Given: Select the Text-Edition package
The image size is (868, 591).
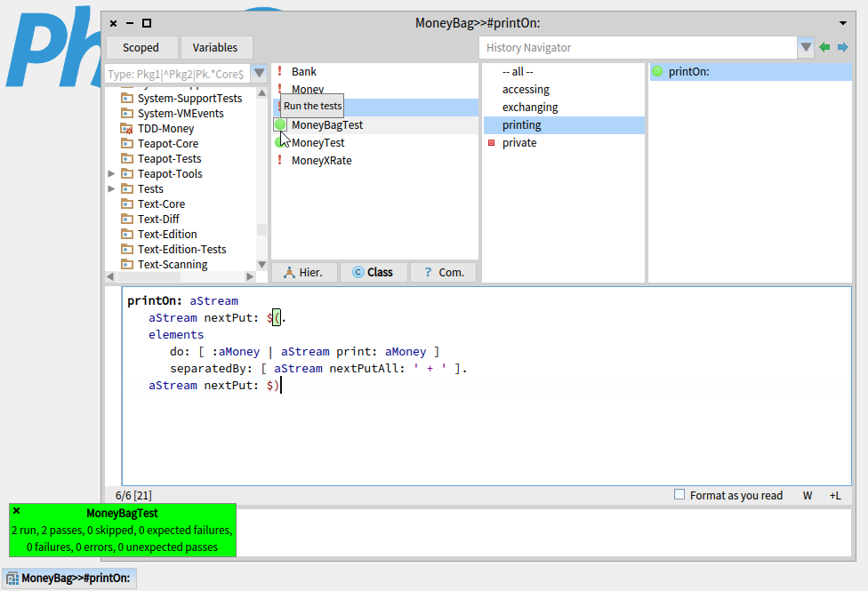Looking at the screenshot, I should 167,234.
